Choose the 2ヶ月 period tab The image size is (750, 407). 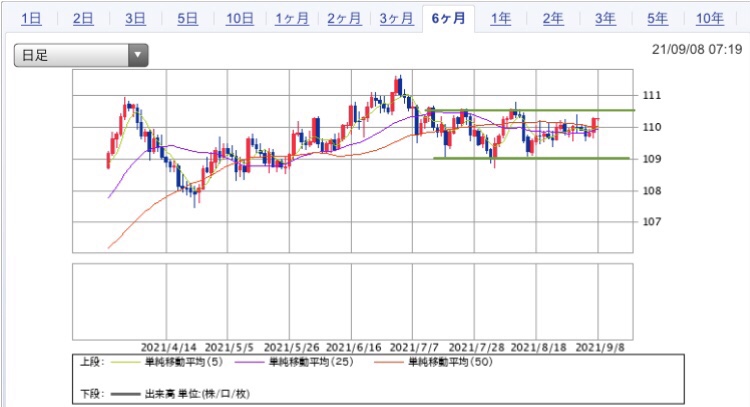point(344,19)
